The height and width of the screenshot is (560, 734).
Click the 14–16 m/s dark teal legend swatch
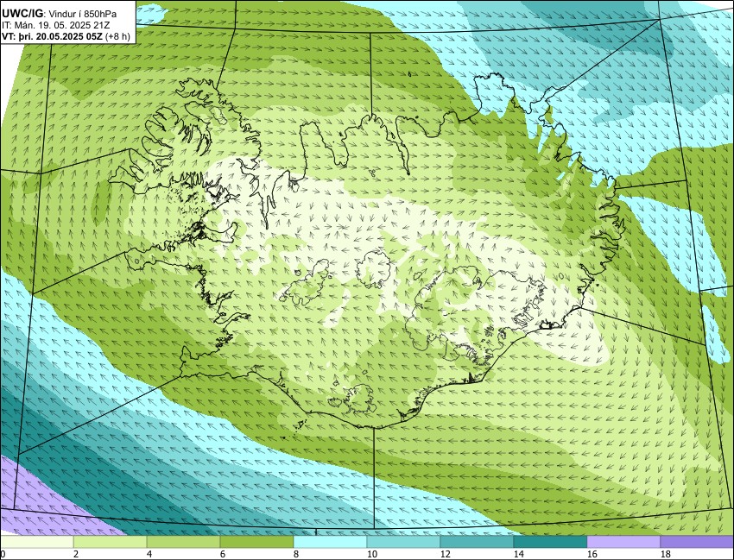(550, 542)
